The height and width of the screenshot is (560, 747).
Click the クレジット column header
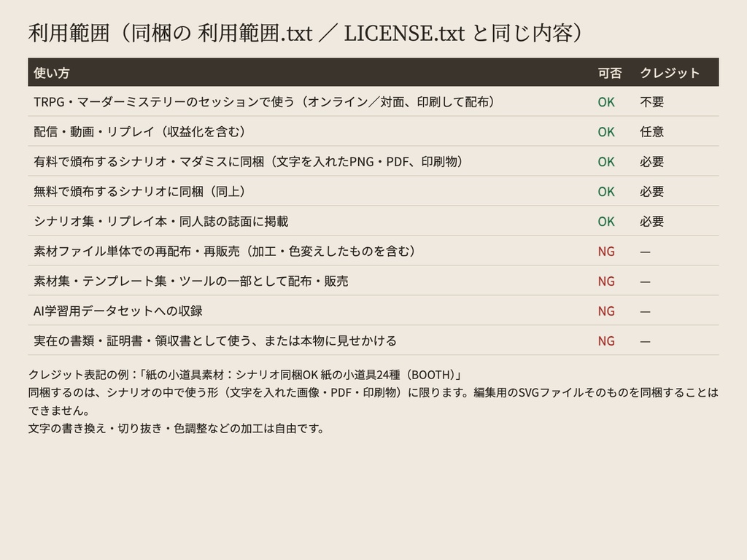(x=670, y=73)
